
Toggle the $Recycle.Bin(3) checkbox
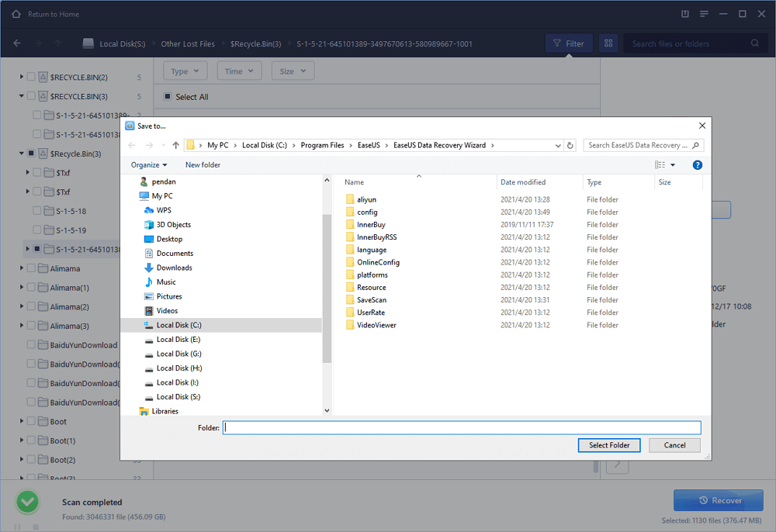point(31,154)
